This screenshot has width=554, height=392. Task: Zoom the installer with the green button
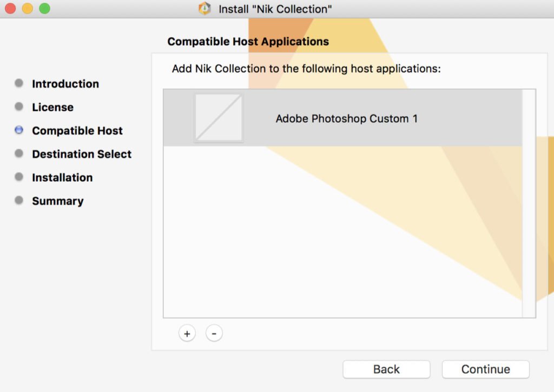[x=44, y=8]
